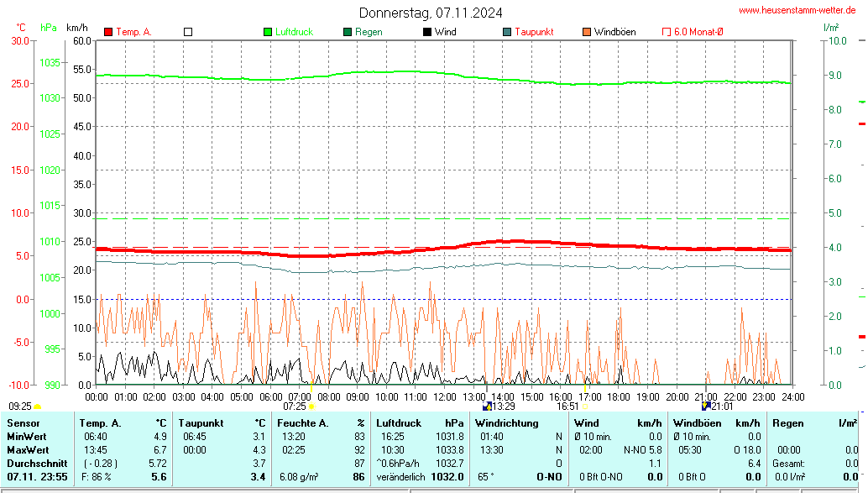Click the orange Windböen legend square
Viewport: 868px width, 493px height.
[586, 32]
